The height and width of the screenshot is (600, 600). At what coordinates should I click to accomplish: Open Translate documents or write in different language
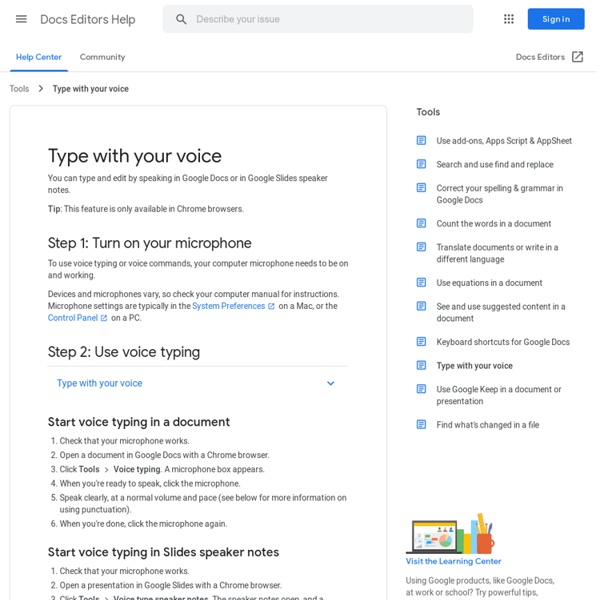coord(497,253)
